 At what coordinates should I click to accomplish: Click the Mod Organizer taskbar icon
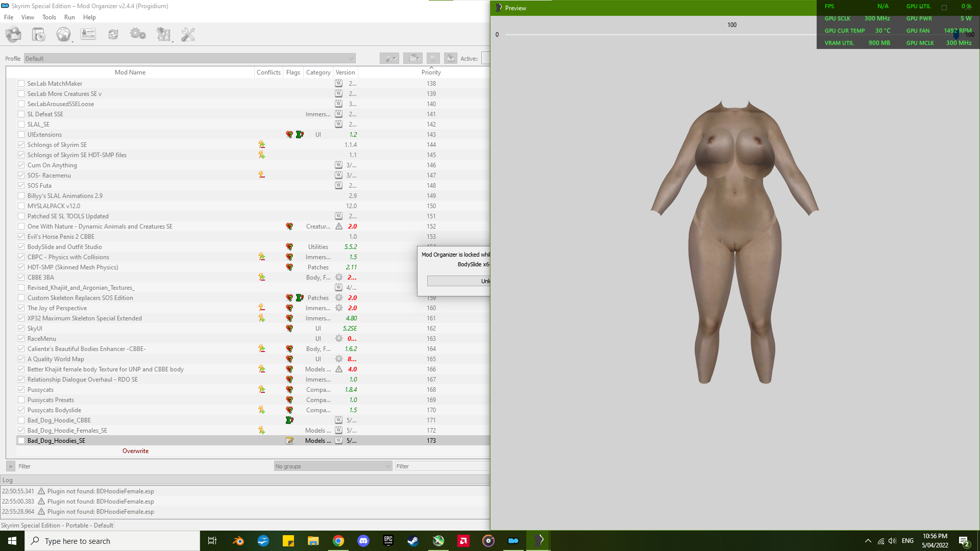[513, 541]
